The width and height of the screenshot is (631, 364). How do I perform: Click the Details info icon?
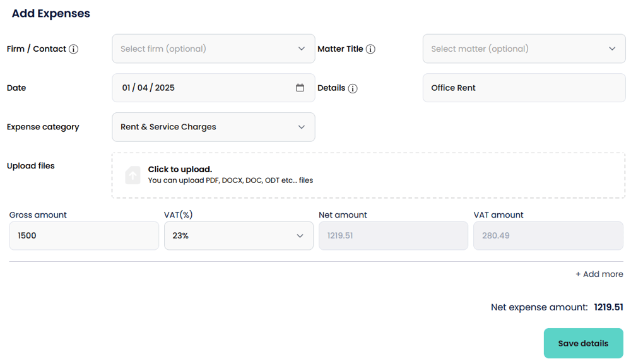tap(353, 88)
